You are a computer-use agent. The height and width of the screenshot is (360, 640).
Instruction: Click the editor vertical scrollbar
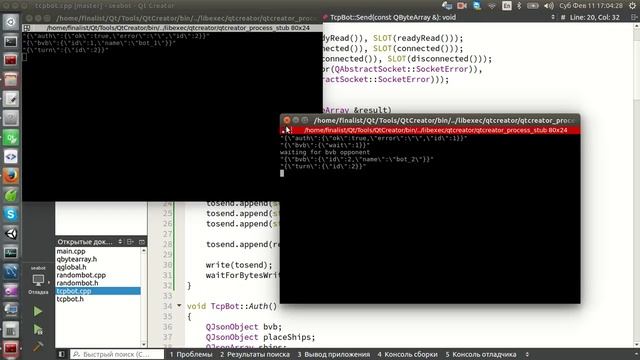636,184
